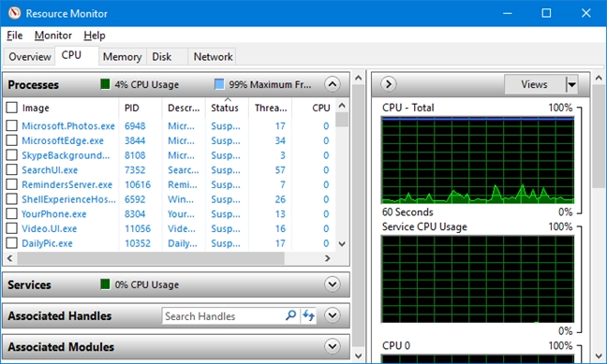Click PID value 10616
Screen dimensions: 607x364
[138, 184]
